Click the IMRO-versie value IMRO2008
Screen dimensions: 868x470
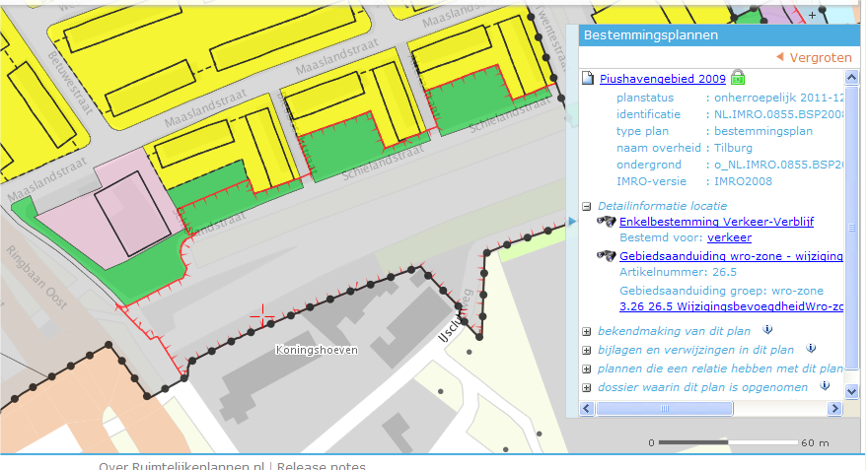(743, 181)
